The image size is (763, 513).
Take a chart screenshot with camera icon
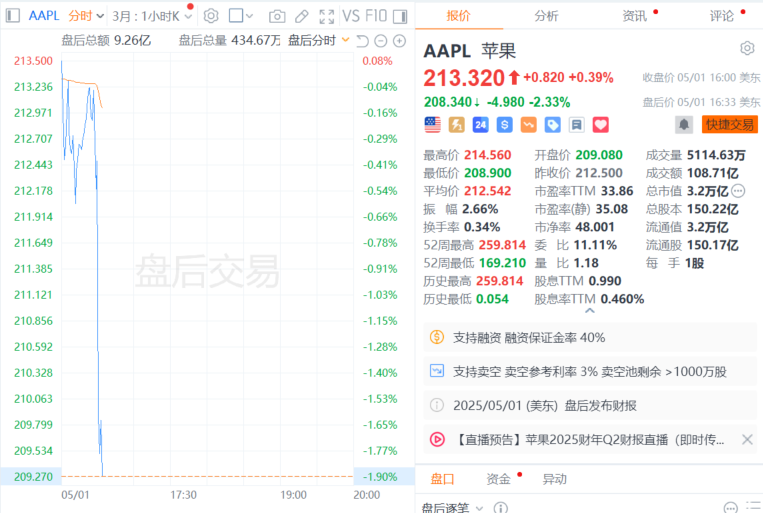coord(276,16)
